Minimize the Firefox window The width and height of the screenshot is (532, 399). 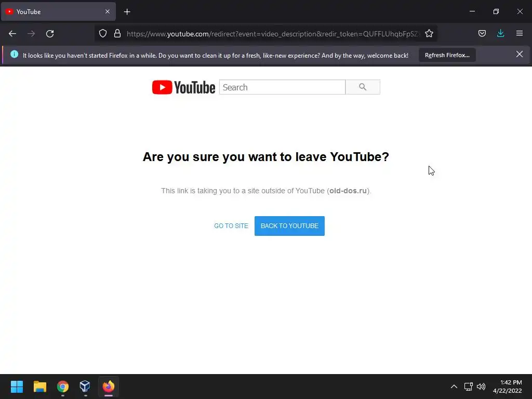[472, 11]
